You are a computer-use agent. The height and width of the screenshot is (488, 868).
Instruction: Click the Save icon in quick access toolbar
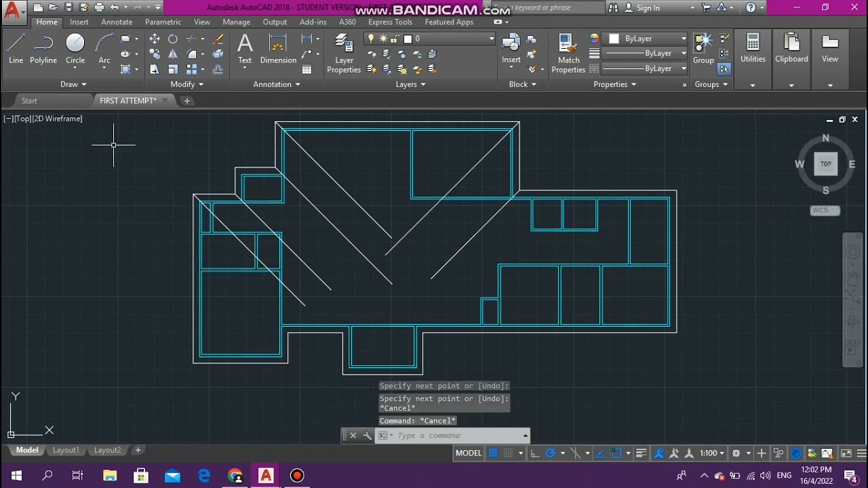[x=68, y=7]
